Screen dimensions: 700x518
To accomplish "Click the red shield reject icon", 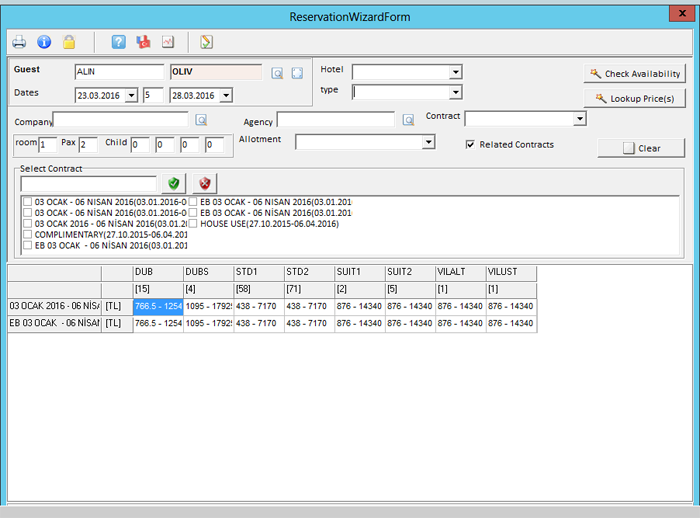I will click(x=204, y=183).
